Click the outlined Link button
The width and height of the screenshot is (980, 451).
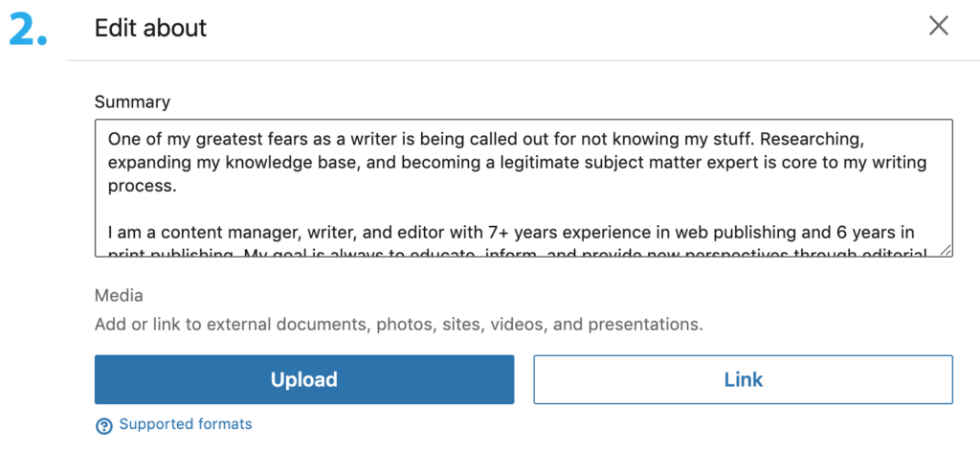pos(743,379)
